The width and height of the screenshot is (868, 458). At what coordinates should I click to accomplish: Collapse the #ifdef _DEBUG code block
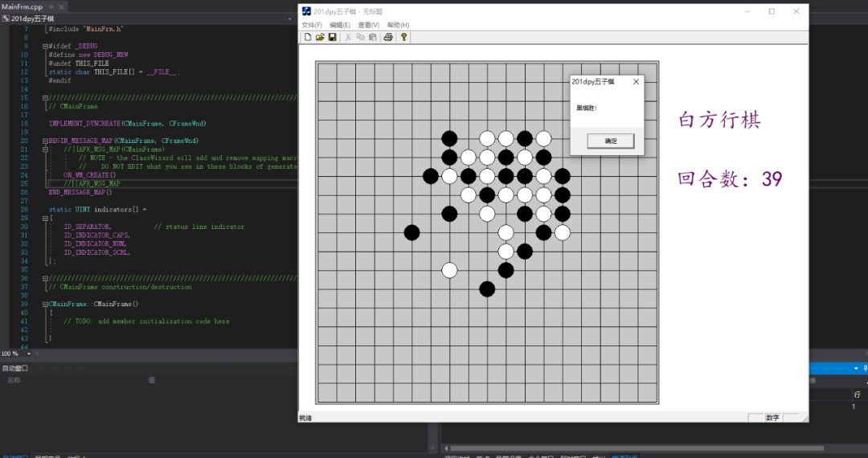tap(45, 47)
